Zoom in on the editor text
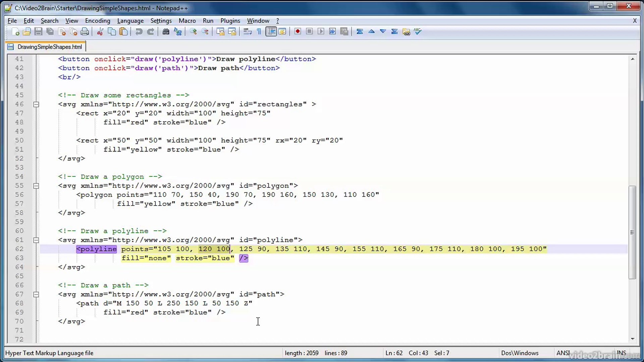Image resolution: width=644 pixels, height=362 pixels. click(x=193, y=32)
